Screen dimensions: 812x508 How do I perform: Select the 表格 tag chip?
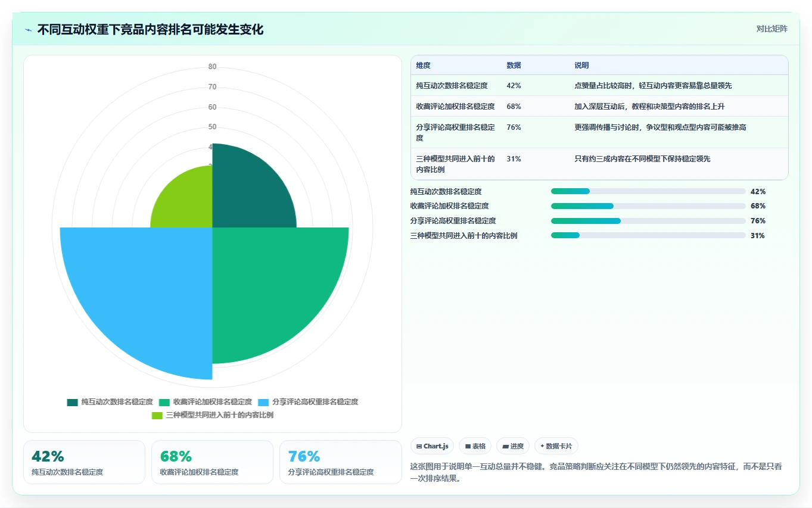click(x=475, y=446)
